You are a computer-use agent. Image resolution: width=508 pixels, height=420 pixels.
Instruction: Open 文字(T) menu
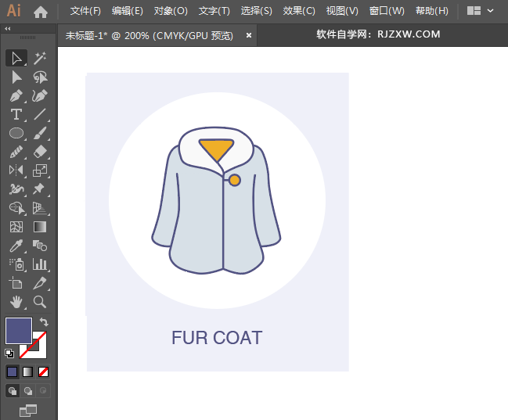[214, 11]
